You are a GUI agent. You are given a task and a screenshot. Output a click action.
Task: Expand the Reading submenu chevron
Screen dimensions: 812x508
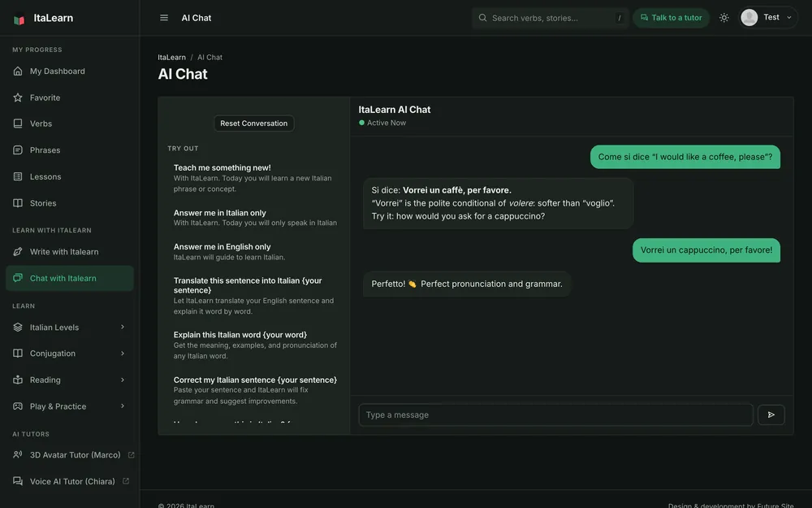point(123,380)
